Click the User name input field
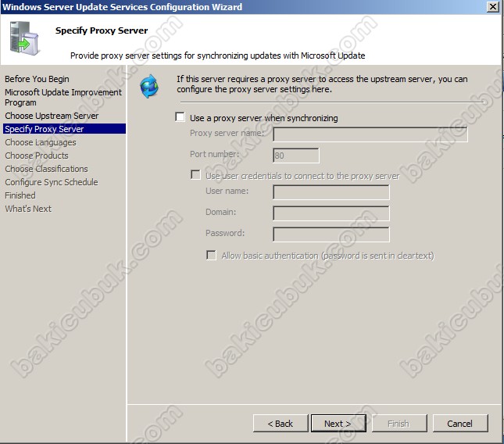Image resolution: width=504 pixels, height=444 pixels. [331, 192]
